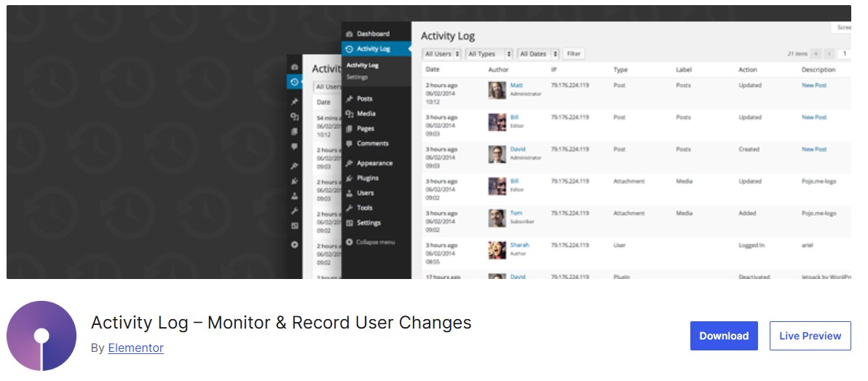Click the Live Preview button
Viewport: 868px width, 381px height.
[810, 336]
